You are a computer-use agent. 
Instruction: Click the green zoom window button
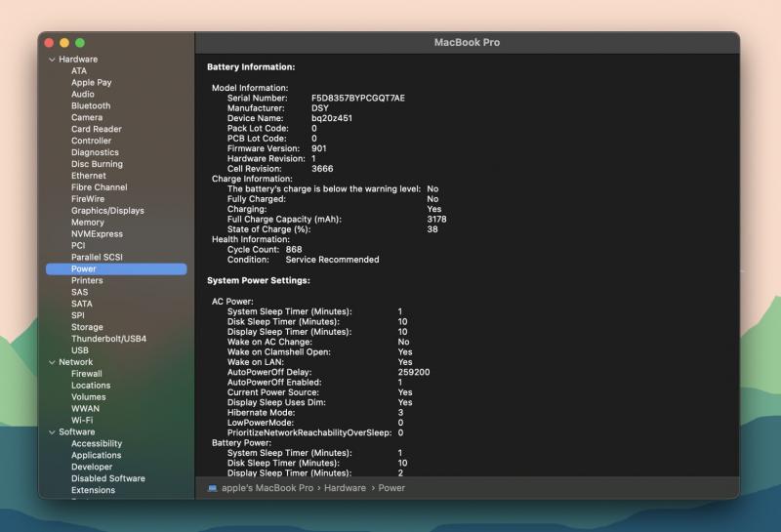tap(80, 44)
